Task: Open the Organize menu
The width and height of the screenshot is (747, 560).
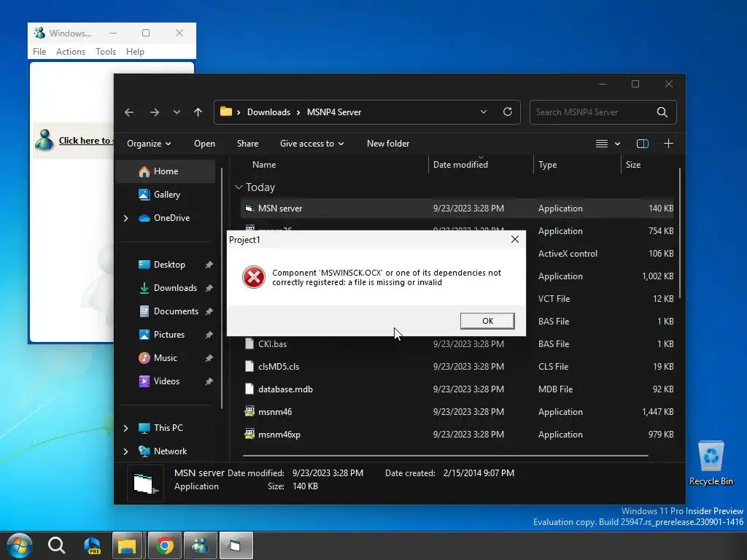Action: point(149,144)
